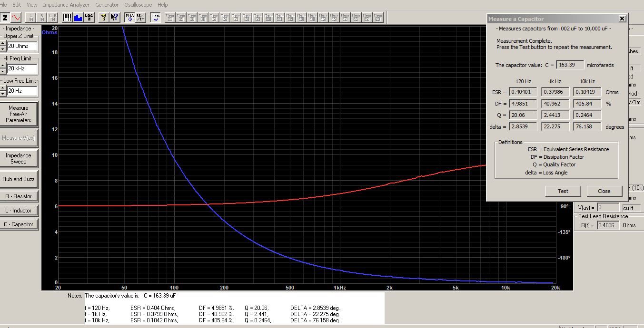The image size is (644, 328).
Task: Click the red sine wave generator icon
Action: click(x=16, y=18)
